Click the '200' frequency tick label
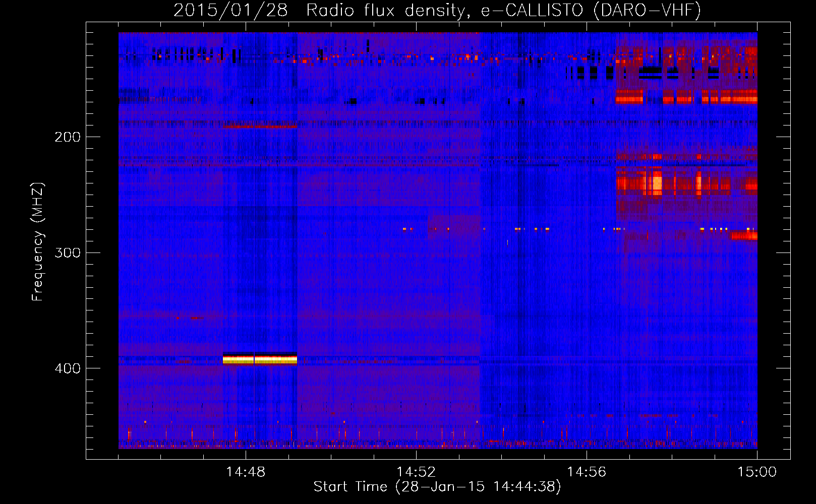This screenshot has height=504, width=816. click(68, 137)
